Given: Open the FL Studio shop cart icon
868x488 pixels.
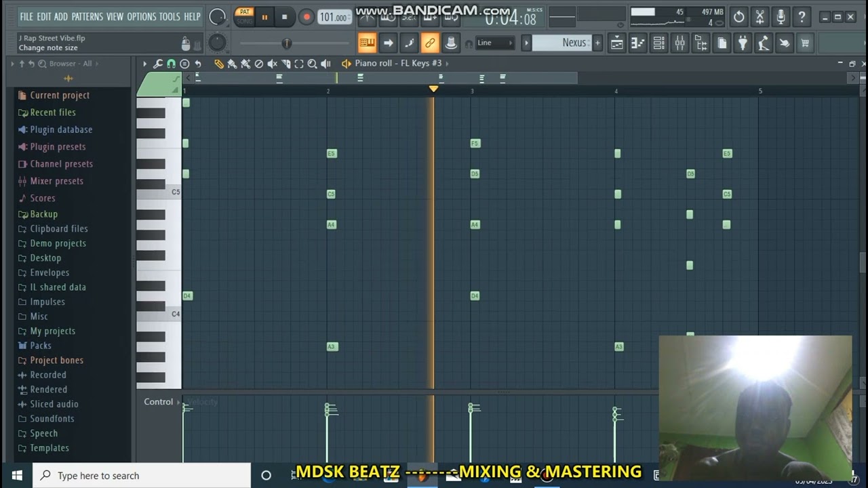Looking at the screenshot, I should (806, 43).
